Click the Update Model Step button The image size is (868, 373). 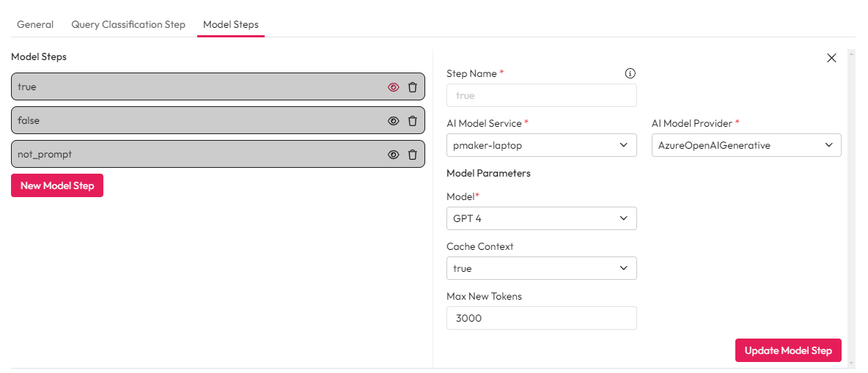click(x=788, y=350)
